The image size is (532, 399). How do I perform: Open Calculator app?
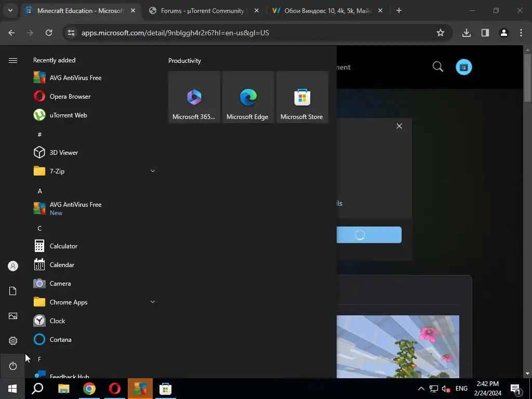(95, 246)
